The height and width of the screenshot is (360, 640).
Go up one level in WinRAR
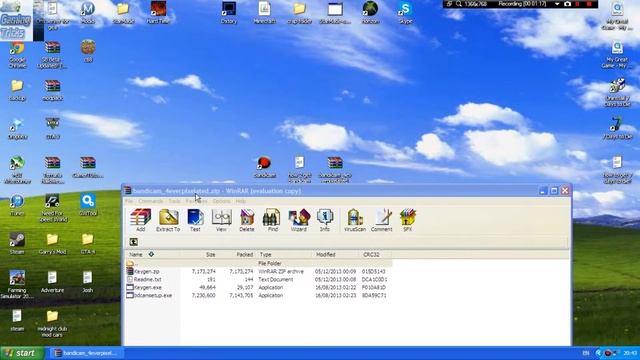tap(133, 242)
